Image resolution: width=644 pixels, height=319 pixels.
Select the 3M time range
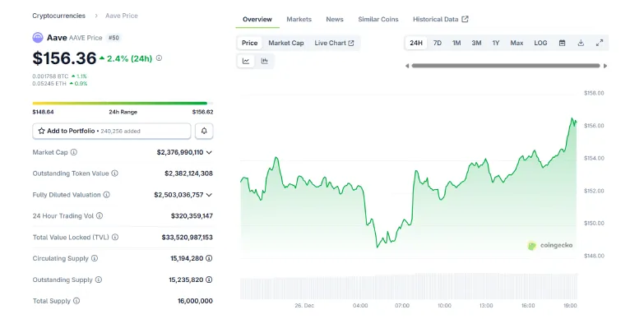click(x=476, y=43)
